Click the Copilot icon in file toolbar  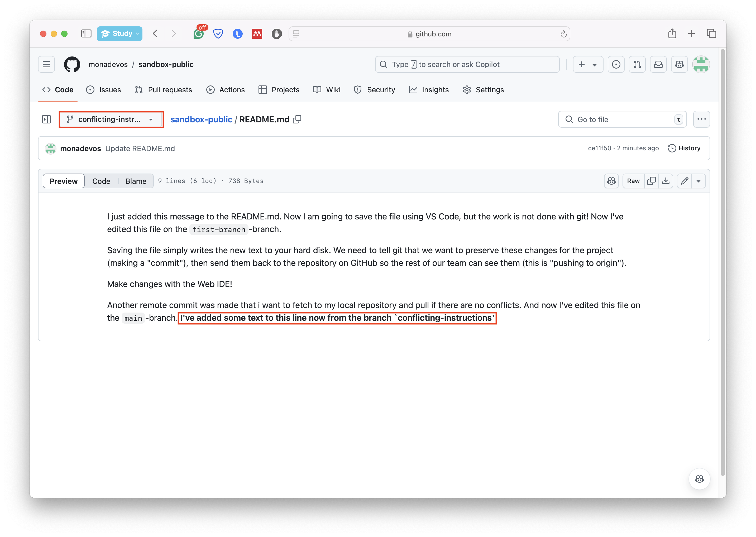[611, 181]
